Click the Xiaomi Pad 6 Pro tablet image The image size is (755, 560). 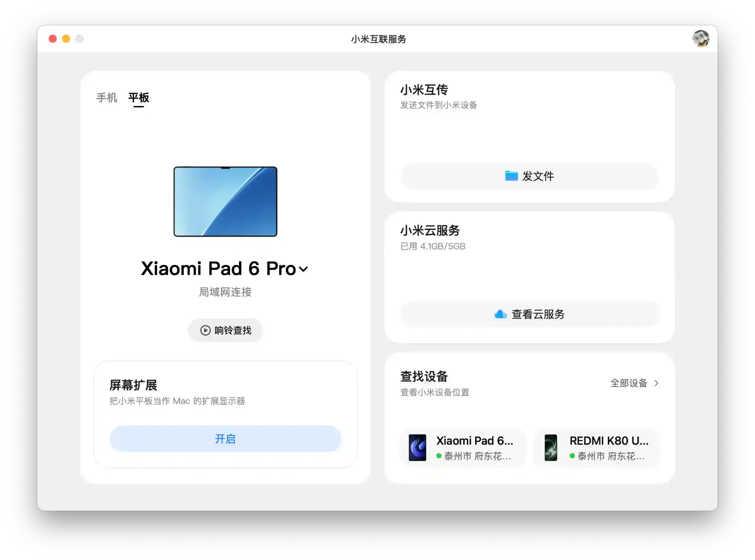(225, 201)
